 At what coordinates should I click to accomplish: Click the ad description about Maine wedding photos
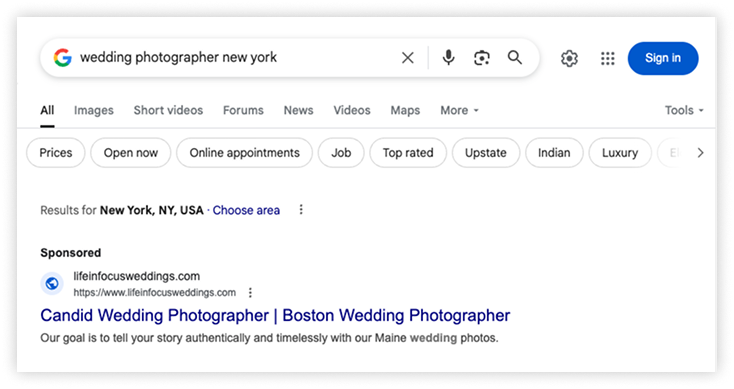click(269, 338)
